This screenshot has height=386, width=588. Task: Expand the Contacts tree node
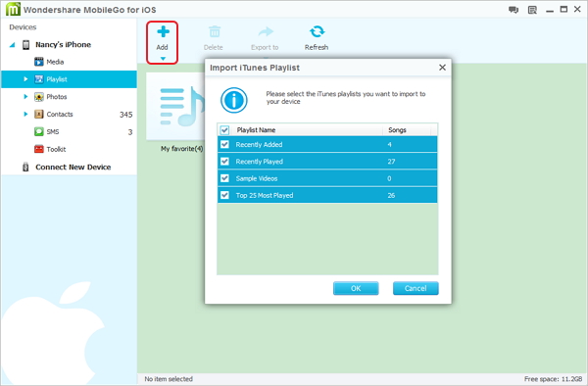click(x=25, y=114)
